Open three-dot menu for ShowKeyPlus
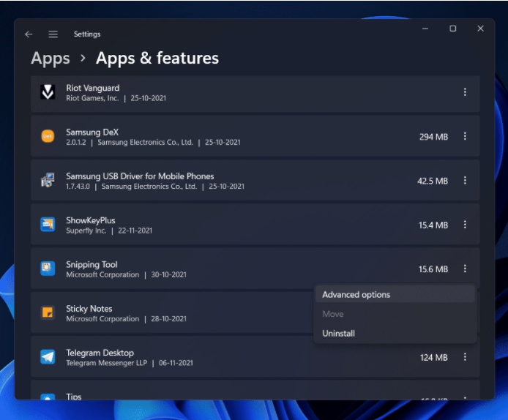This screenshot has height=420, width=508. point(465,225)
